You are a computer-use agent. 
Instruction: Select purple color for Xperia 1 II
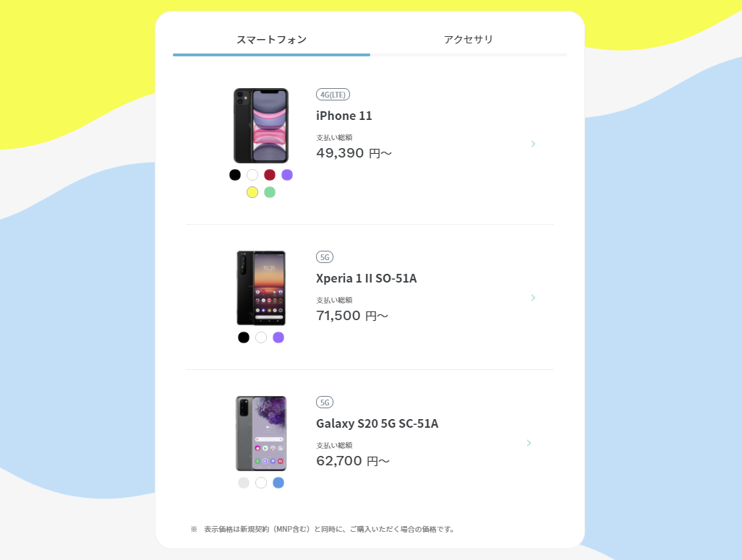pos(278,337)
